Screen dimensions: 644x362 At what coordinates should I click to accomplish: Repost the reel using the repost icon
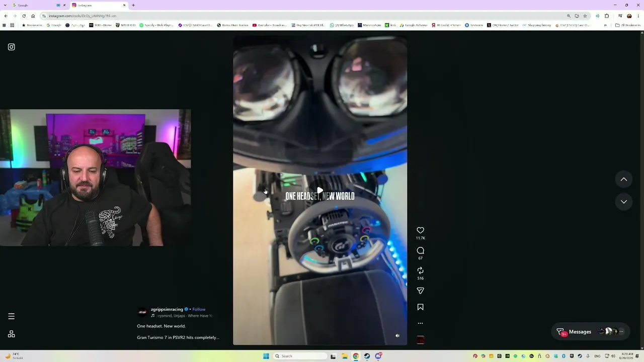[421, 270]
